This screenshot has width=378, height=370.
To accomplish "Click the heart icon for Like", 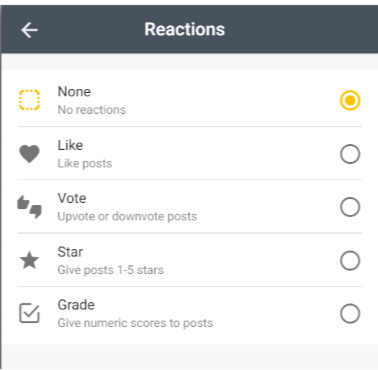I will click(x=29, y=154).
